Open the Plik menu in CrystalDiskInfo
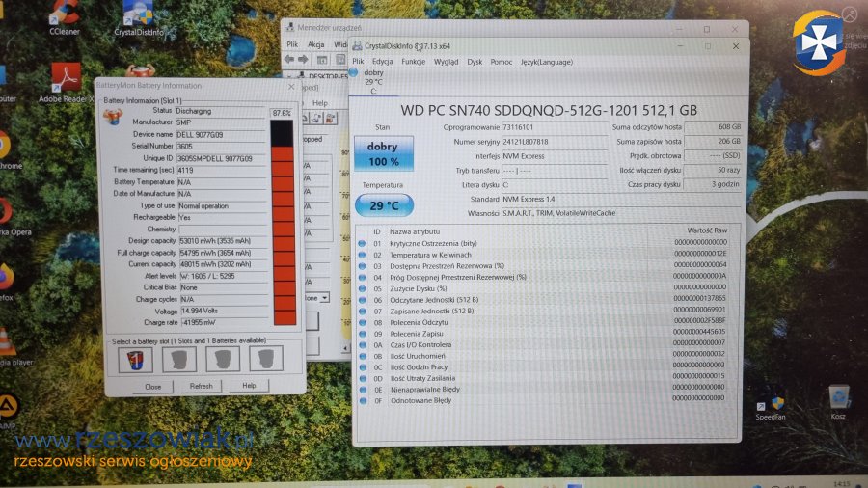The height and width of the screenshot is (488, 868). tap(358, 62)
